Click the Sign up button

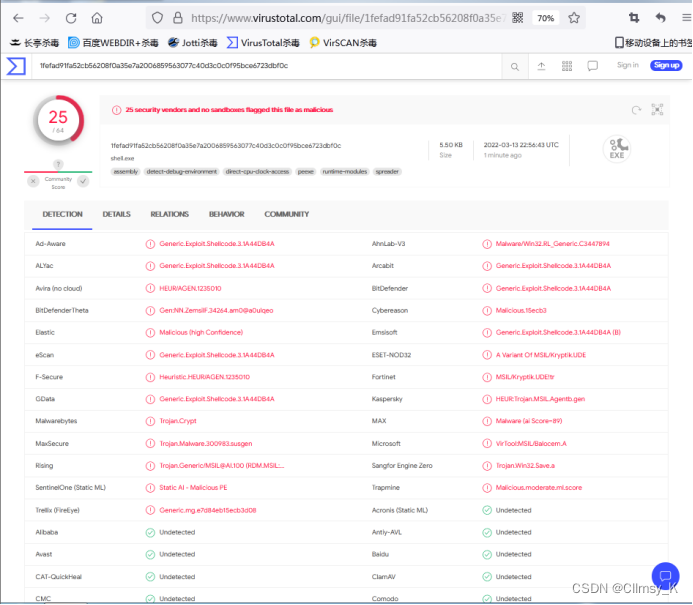[x=666, y=65]
